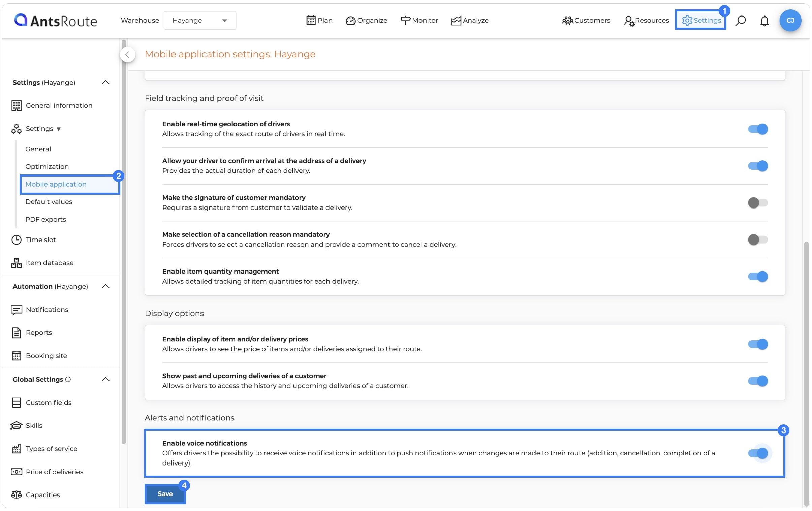Click the Global Settings info icon
The image size is (812, 511).
68,379
